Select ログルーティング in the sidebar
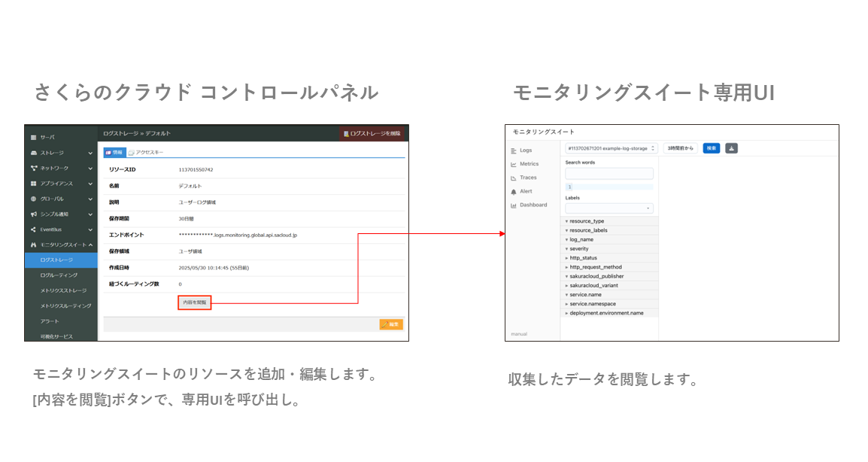Image resolution: width=868 pixels, height=462 pixels. pos(59,275)
